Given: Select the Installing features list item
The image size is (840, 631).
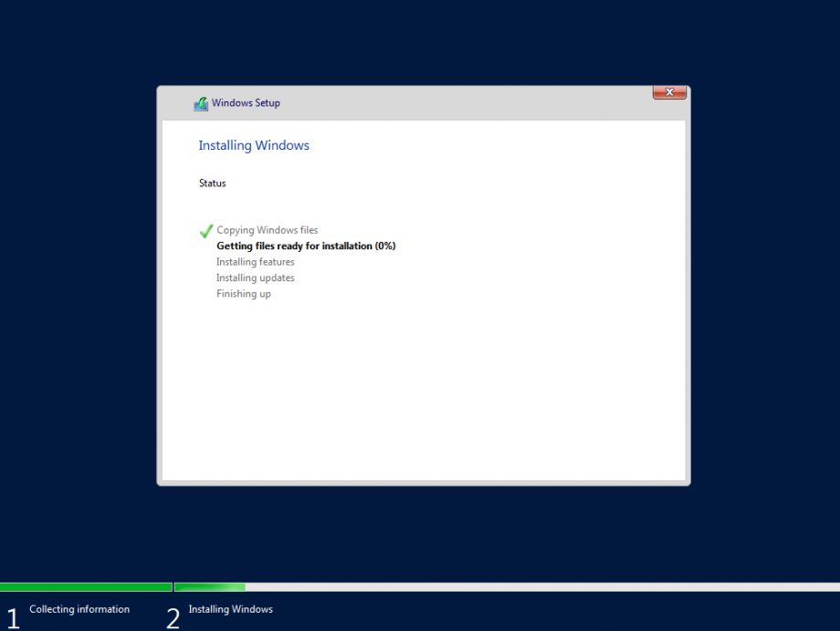Looking at the screenshot, I should [255, 262].
